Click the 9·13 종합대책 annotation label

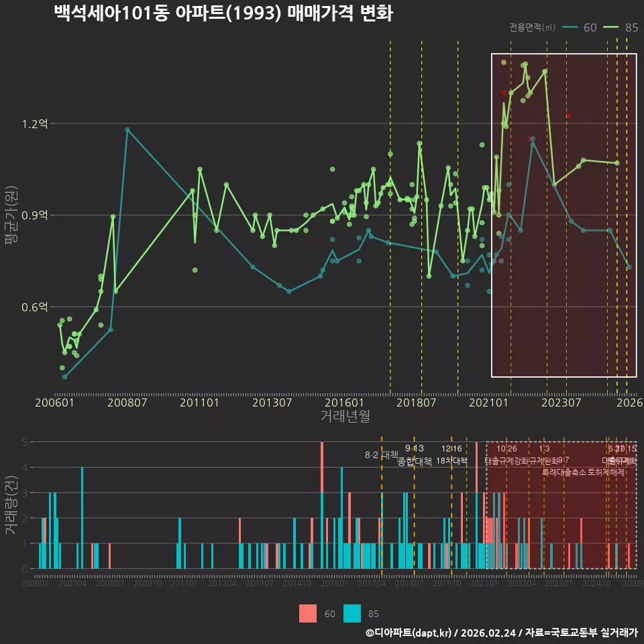(x=415, y=455)
